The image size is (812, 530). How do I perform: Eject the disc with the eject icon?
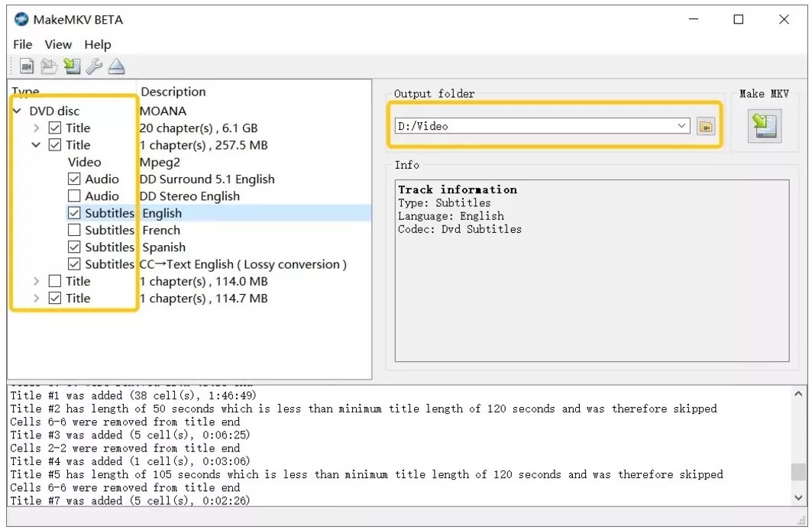tap(116, 67)
